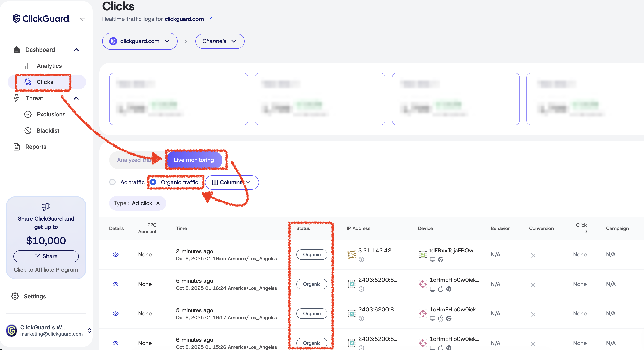This screenshot has width=644, height=350.
Task: Select the Ad traffic radio button
Action: click(x=113, y=182)
